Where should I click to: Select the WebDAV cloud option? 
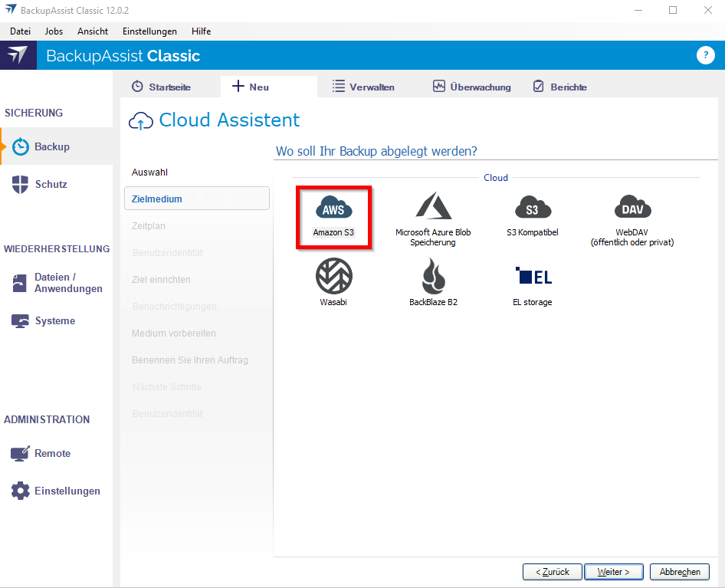[632, 209]
